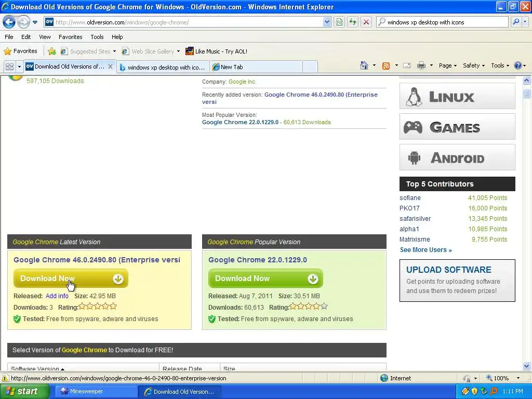Click yellow Download Now for Chrome 46
The image size is (532, 399).
point(71,278)
